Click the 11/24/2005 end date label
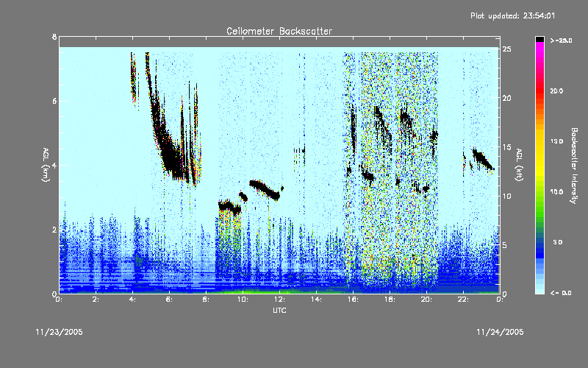 pyautogui.click(x=500, y=332)
